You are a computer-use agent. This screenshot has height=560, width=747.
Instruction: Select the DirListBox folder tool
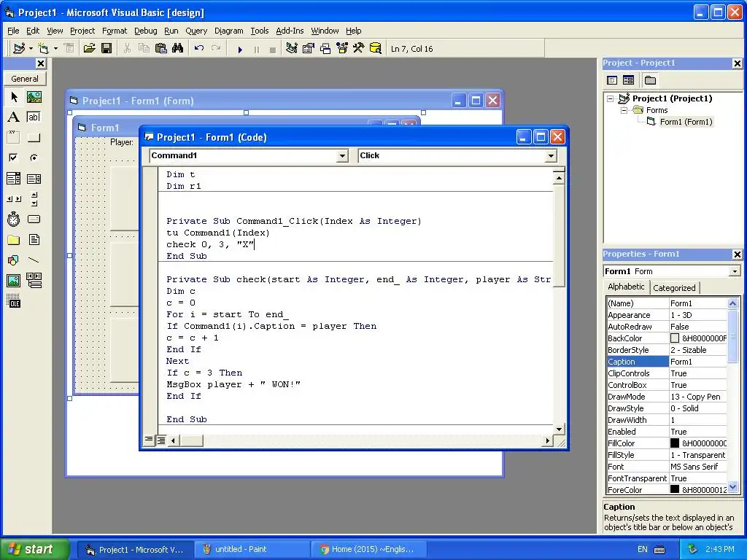coord(14,239)
